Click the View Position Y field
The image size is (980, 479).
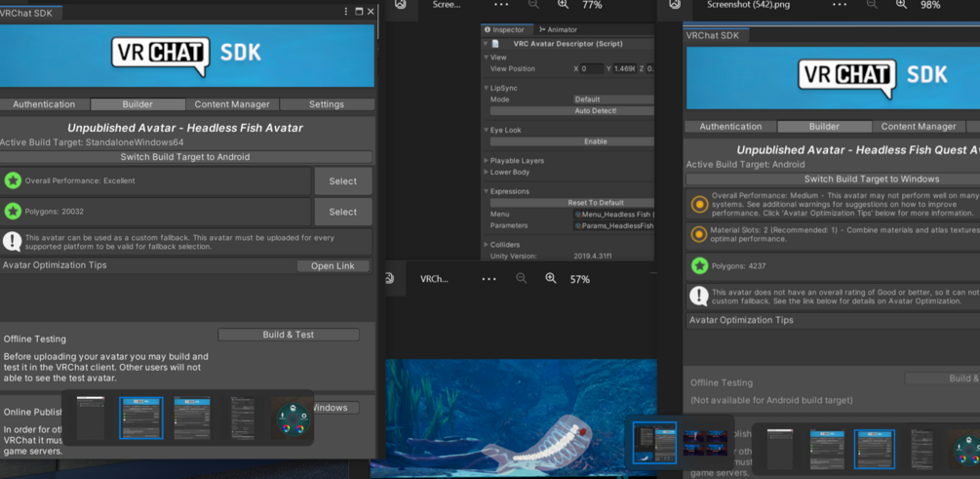[x=625, y=69]
